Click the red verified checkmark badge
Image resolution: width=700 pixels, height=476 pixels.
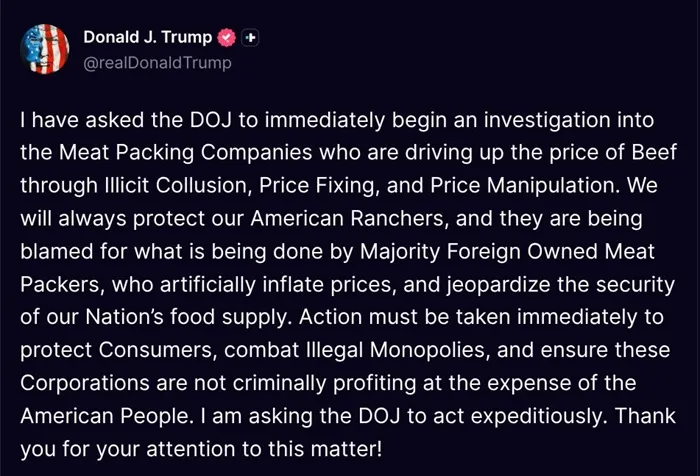(227, 38)
